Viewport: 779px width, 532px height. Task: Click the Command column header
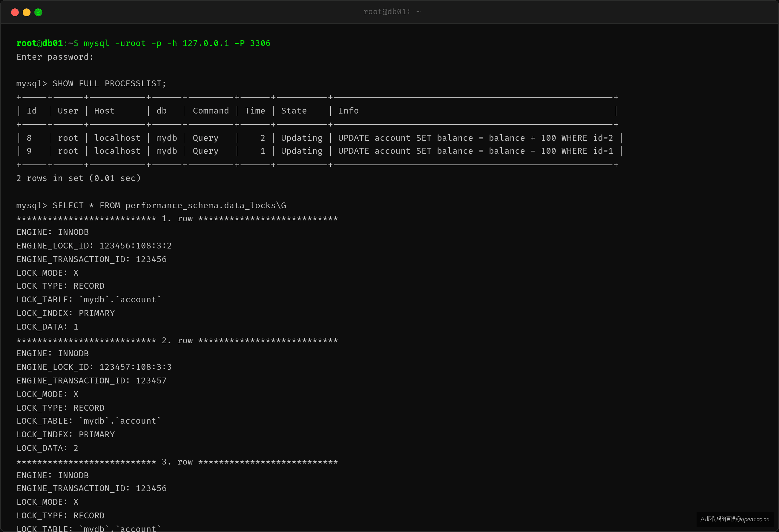pyautogui.click(x=211, y=111)
